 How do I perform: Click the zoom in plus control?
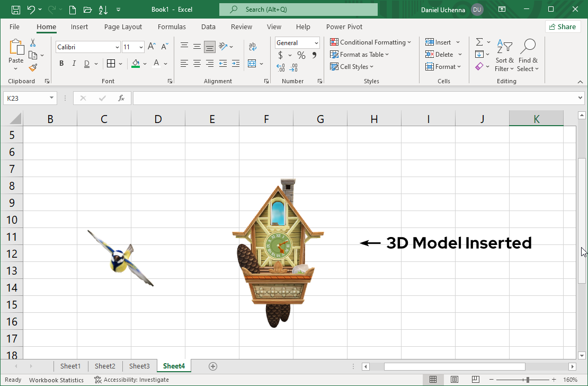tap(553, 380)
